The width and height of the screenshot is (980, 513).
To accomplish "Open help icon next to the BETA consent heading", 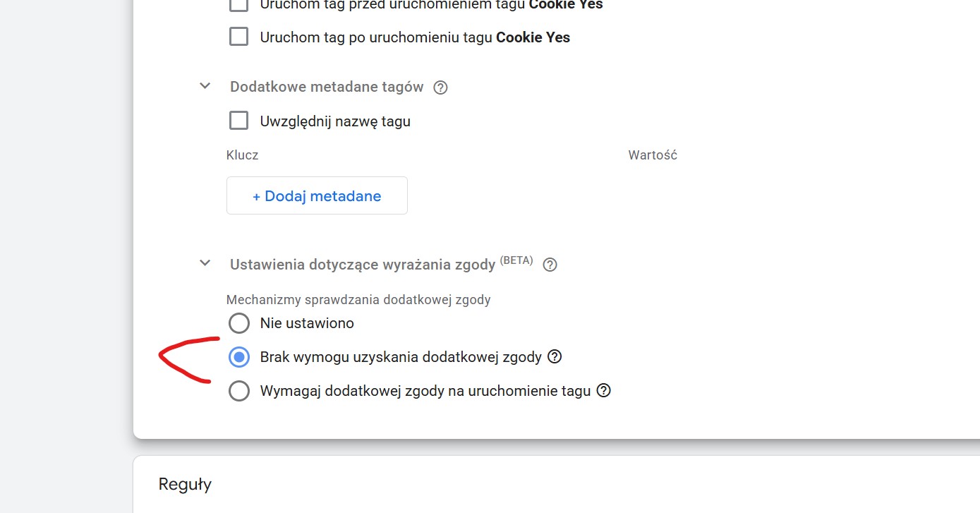I will [550, 265].
